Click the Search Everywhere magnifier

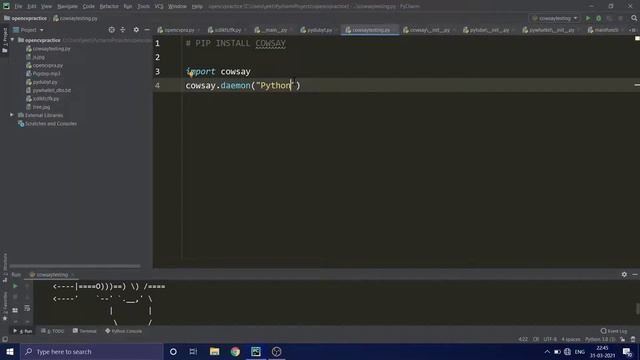[634, 18]
